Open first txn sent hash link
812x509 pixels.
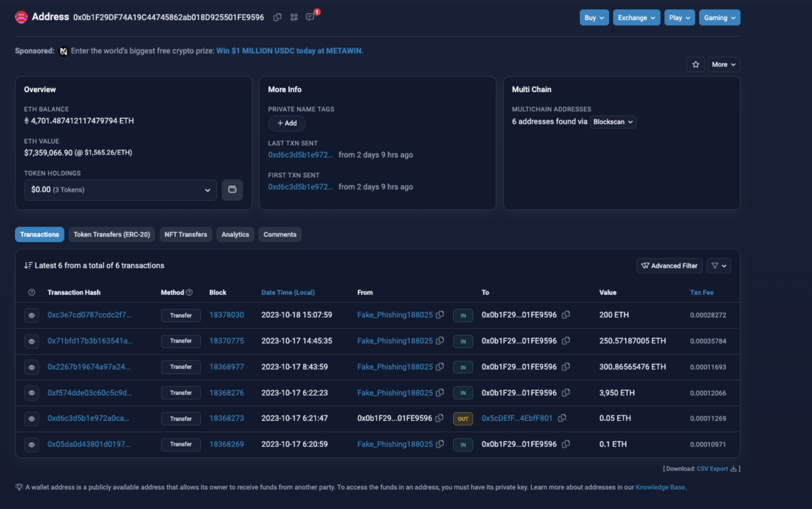tap(300, 187)
